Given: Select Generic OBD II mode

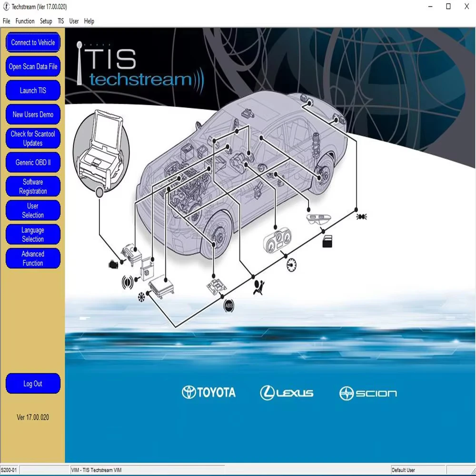Looking at the screenshot, I should point(33,162).
